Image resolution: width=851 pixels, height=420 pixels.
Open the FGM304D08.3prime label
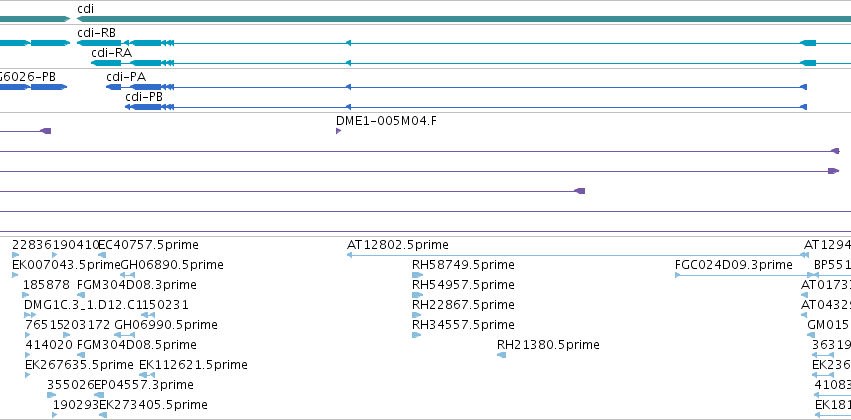pyautogui.click(x=137, y=285)
